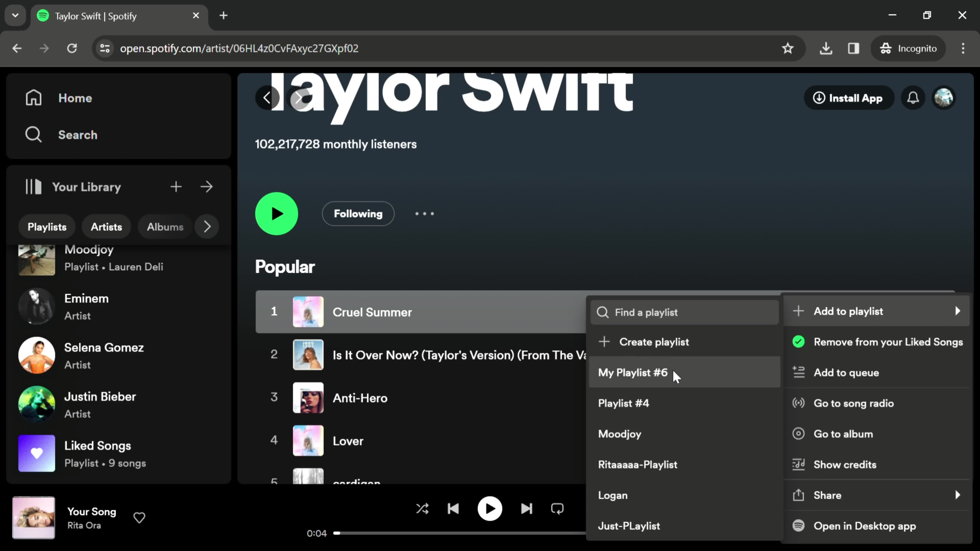Open Selena Gomez artist in library
This screenshot has height=551, width=980.
tap(119, 356)
